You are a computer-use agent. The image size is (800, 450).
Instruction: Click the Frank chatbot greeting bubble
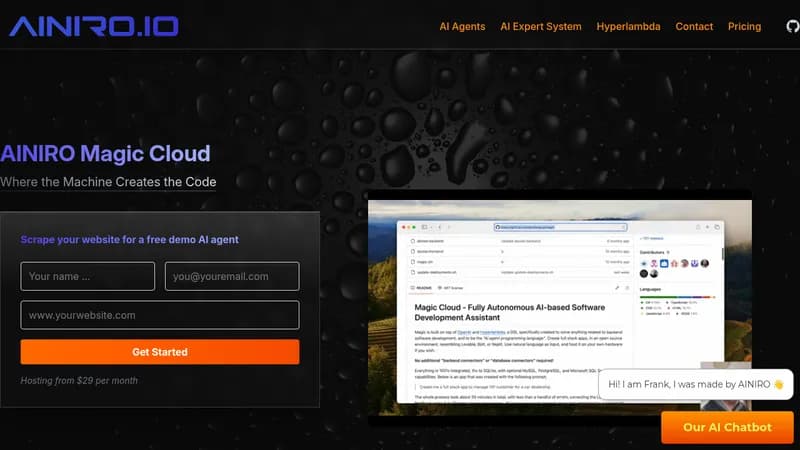point(695,384)
